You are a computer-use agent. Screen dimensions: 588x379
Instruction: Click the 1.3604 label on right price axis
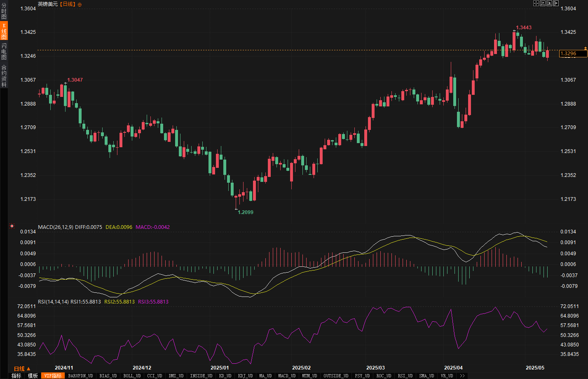coord(568,9)
